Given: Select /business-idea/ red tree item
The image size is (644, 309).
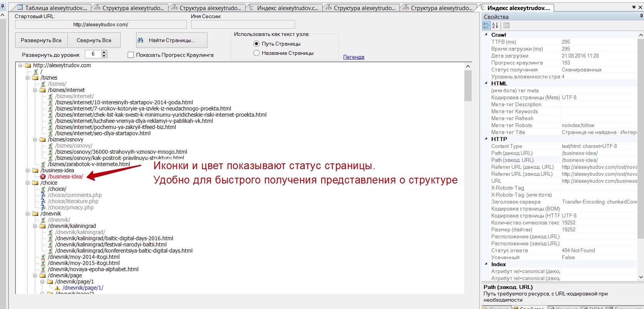Looking at the screenshot, I should click(x=66, y=177).
